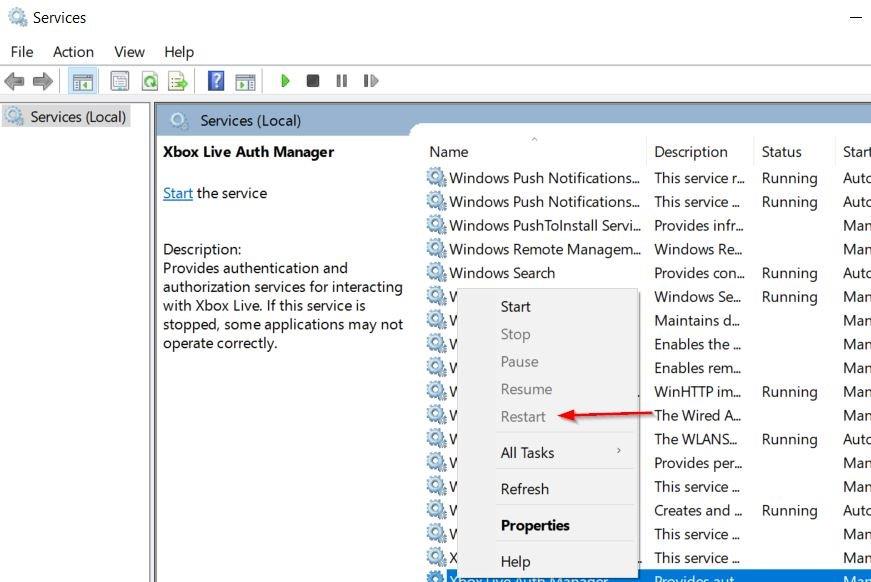This screenshot has height=582, width=871.
Task: Click the Forward arrow in the toolbar
Action: (x=42, y=81)
